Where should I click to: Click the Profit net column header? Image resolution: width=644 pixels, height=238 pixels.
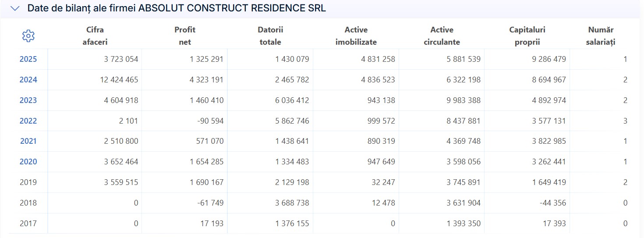point(185,36)
